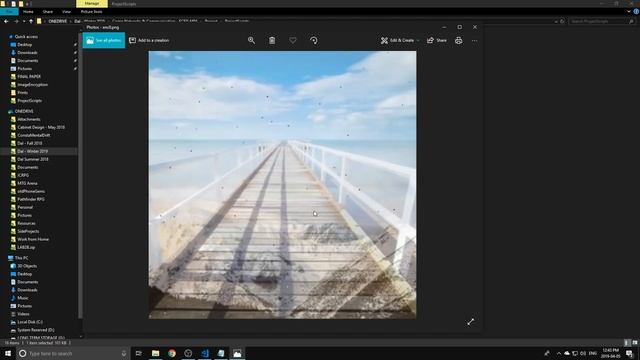Select the Attachments folder
This screenshot has width=640, height=360.
tap(29, 119)
